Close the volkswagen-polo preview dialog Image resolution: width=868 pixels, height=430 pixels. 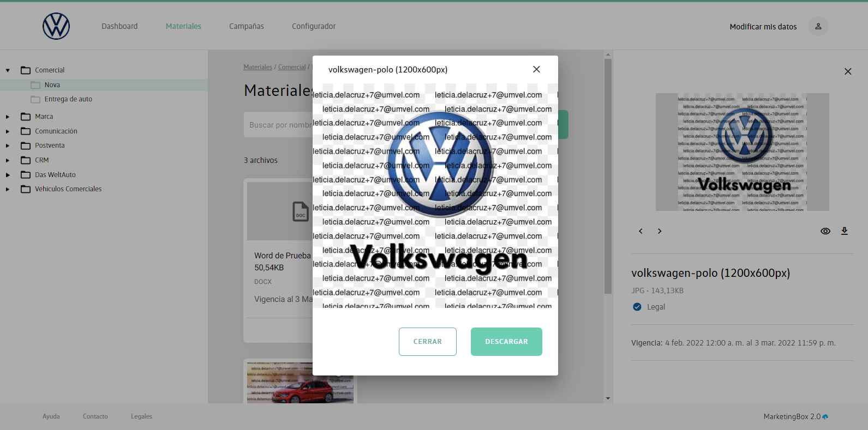[x=536, y=69]
